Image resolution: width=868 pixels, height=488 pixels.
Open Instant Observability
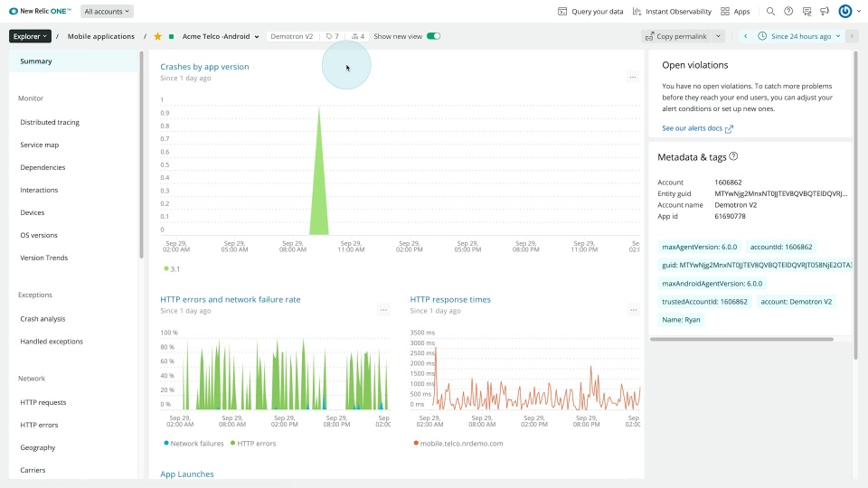click(672, 11)
